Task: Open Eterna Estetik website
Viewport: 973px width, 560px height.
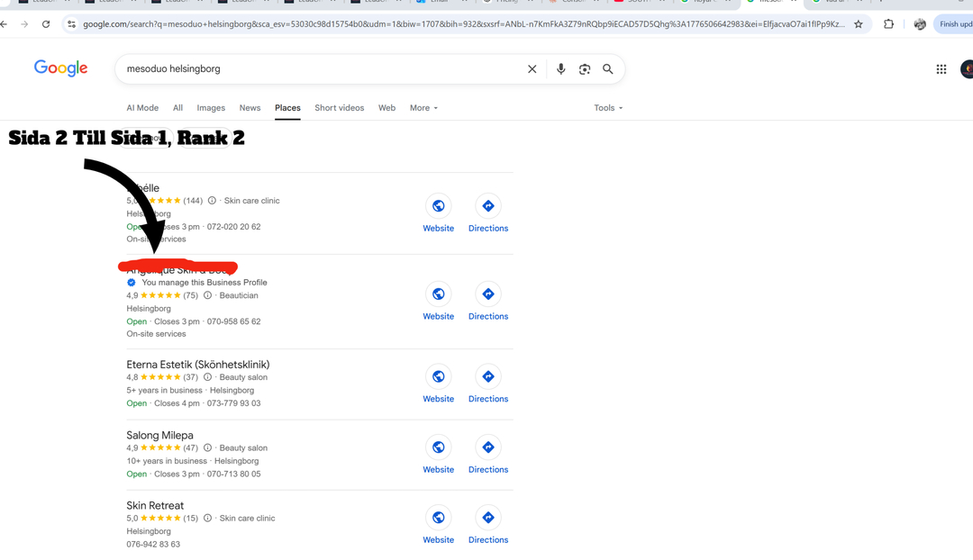Action: (438, 384)
